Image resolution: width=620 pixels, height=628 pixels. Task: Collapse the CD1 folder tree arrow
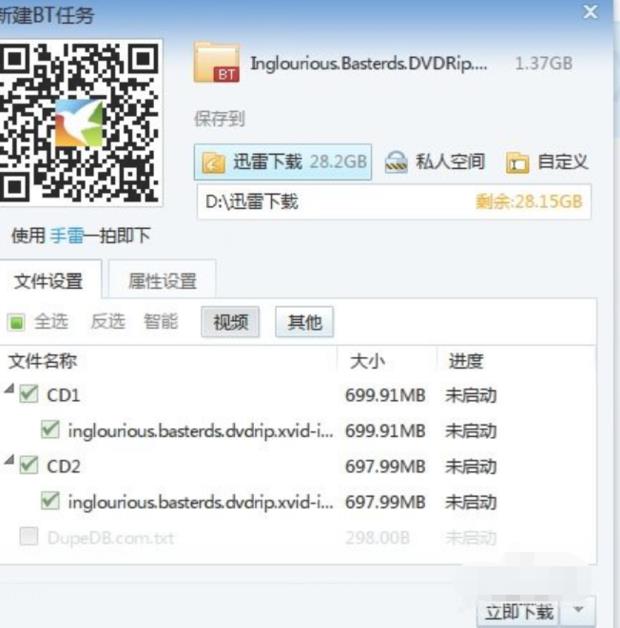[10, 388]
